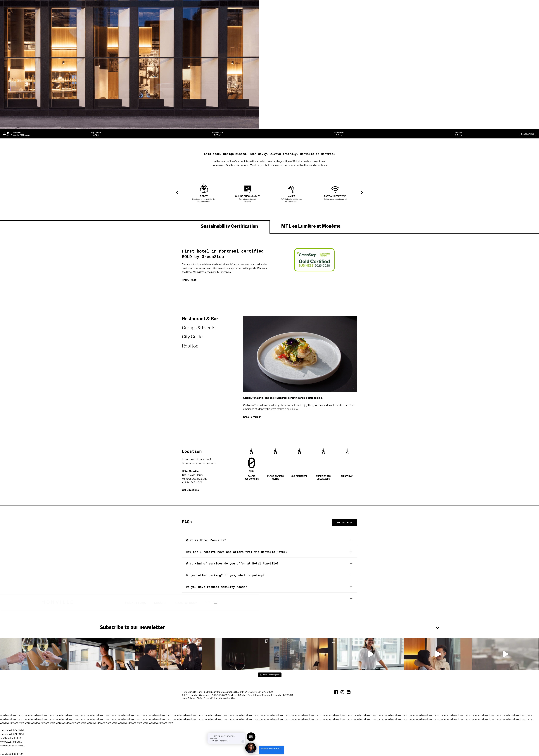Click the Booking.com 8.7 rating

[x=217, y=134]
